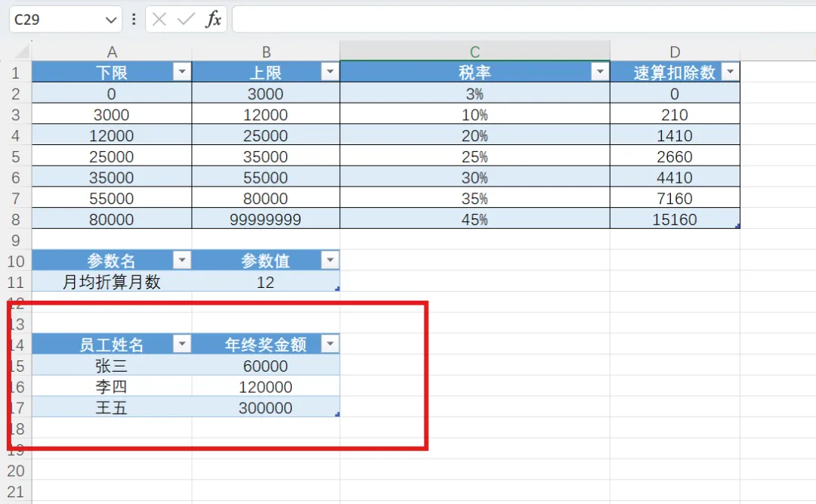Select row 1 header
Screen dimensions: 816x504
click(x=16, y=73)
